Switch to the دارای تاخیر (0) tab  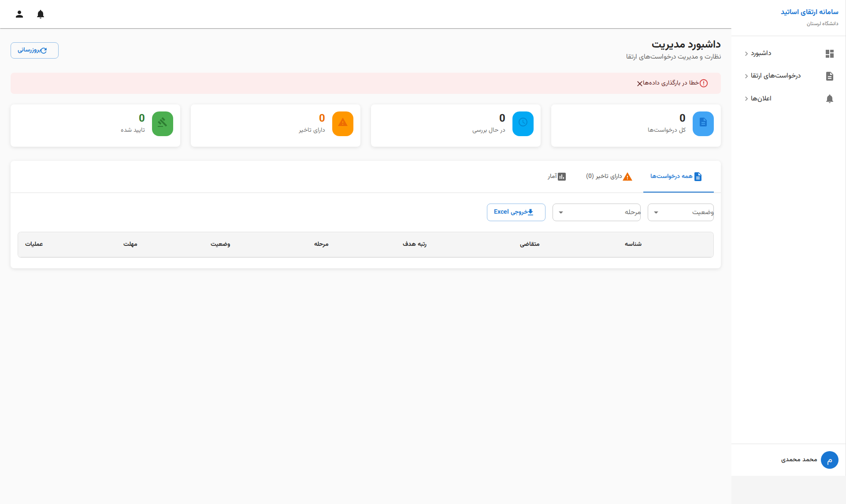coord(609,177)
